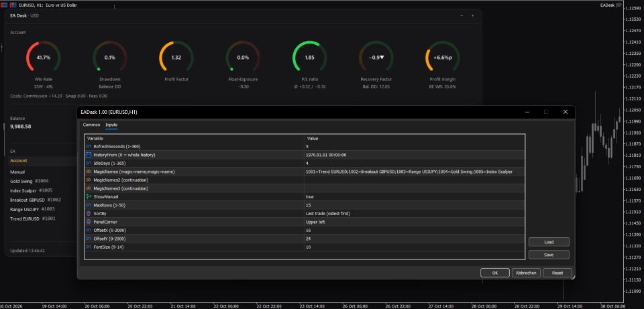Click the RefreshSeconds integer type icon
The width and height of the screenshot is (644, 309).
89,147
